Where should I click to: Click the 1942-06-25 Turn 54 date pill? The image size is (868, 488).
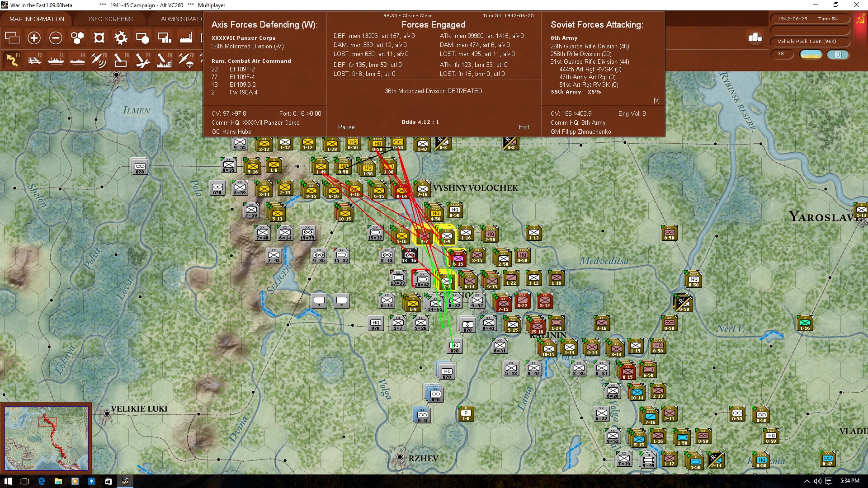(810, 19)
